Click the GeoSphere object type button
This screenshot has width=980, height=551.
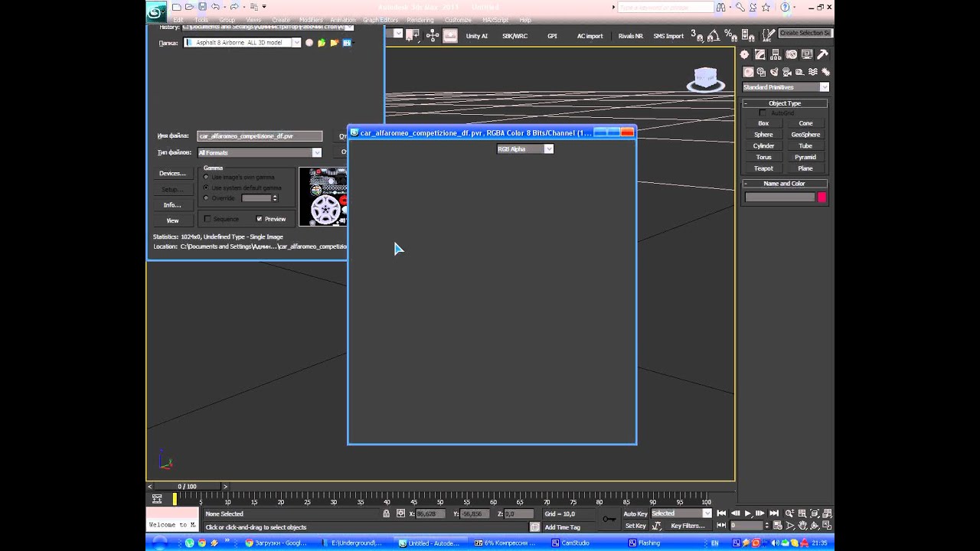tap(805, 135)
